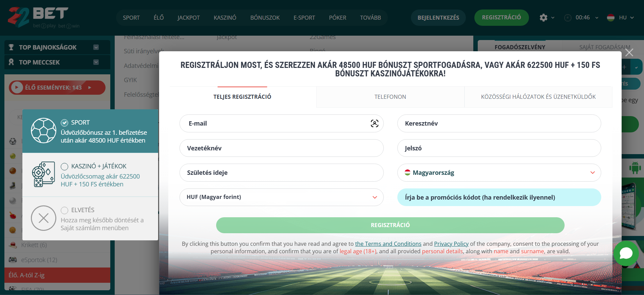Click the Hungarian flag language icon
The height and width of the screenshot is (295, 644).
[x=611, y=18]
